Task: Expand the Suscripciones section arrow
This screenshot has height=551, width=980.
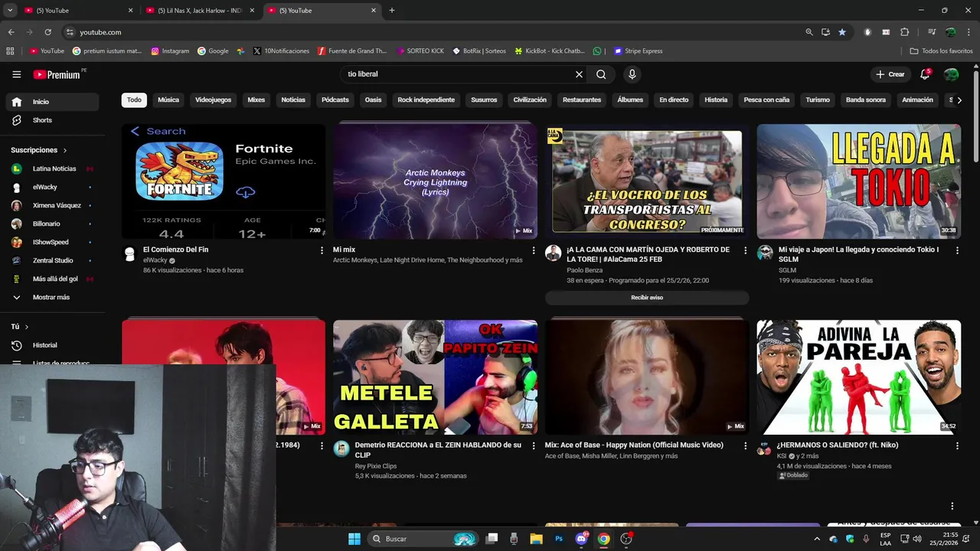Action: tap(65, 150)
